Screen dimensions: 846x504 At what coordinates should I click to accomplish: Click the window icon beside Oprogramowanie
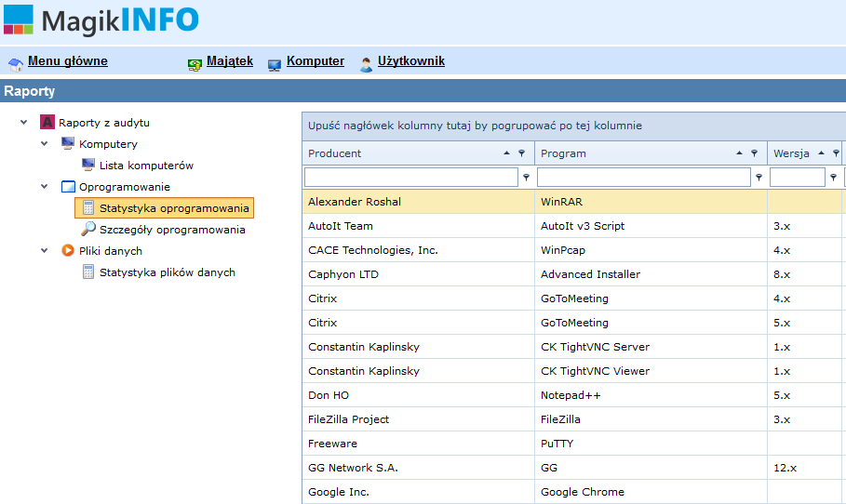[68, 187]
